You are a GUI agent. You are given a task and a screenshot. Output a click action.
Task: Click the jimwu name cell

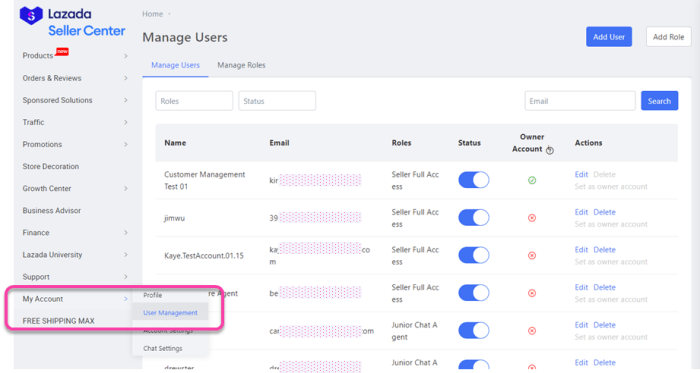coord(175,218)
